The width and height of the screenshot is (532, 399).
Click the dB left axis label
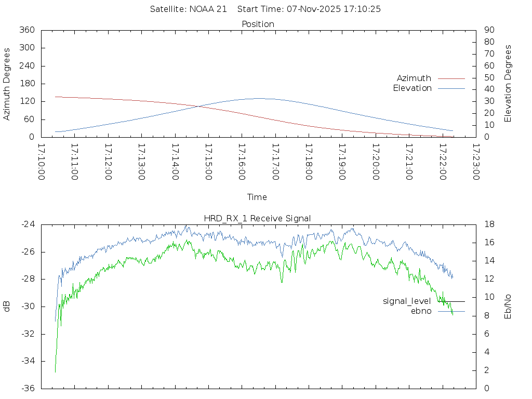(7, 307)
